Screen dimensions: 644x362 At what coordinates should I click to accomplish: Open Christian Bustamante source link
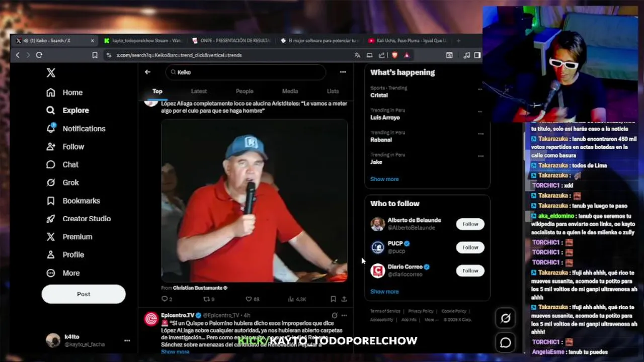click(200, 288)
